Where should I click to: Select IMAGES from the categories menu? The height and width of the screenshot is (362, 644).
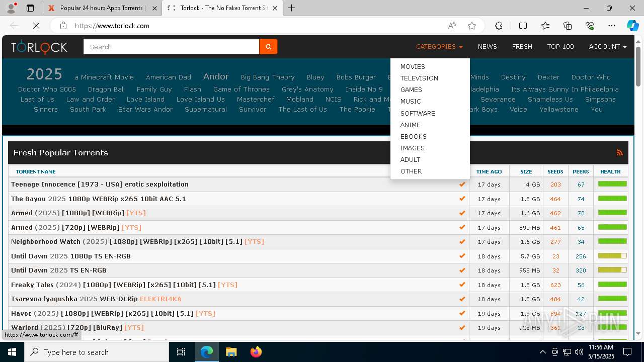point(430,148)
